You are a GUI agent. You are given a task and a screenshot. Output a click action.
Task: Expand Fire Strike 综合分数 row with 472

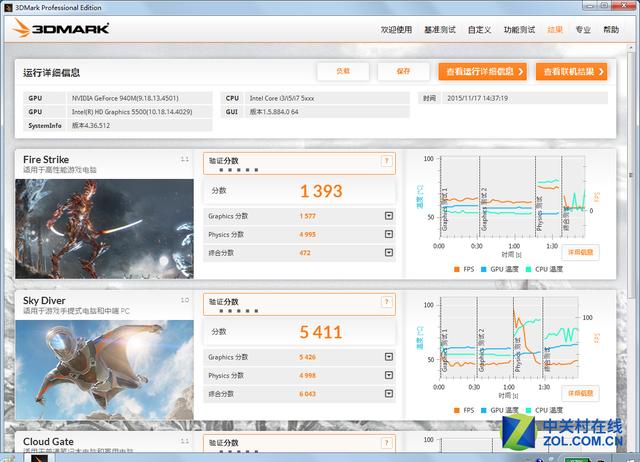(389, 253)
